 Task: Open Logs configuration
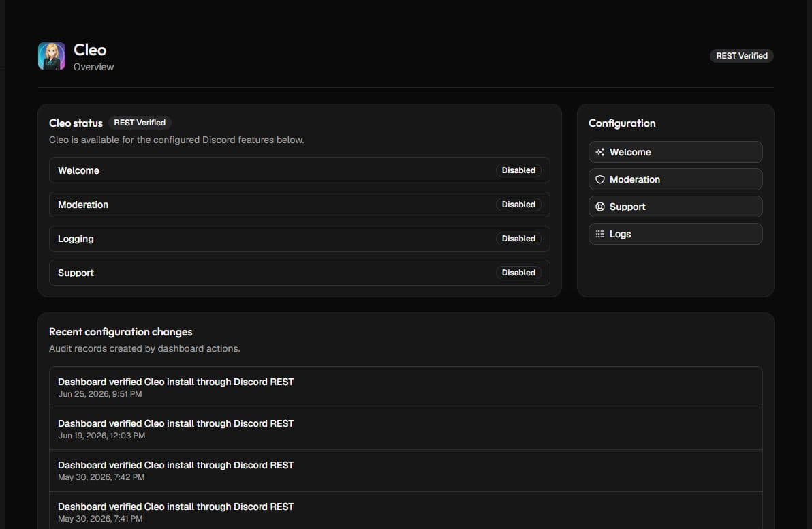[x=675, y=235]
